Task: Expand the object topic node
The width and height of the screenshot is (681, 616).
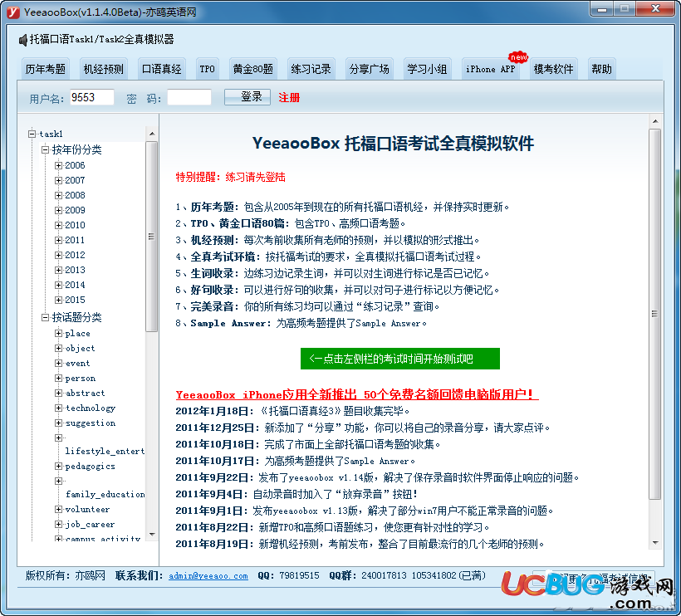Action: pyautogui.click(x=58, y=348)
